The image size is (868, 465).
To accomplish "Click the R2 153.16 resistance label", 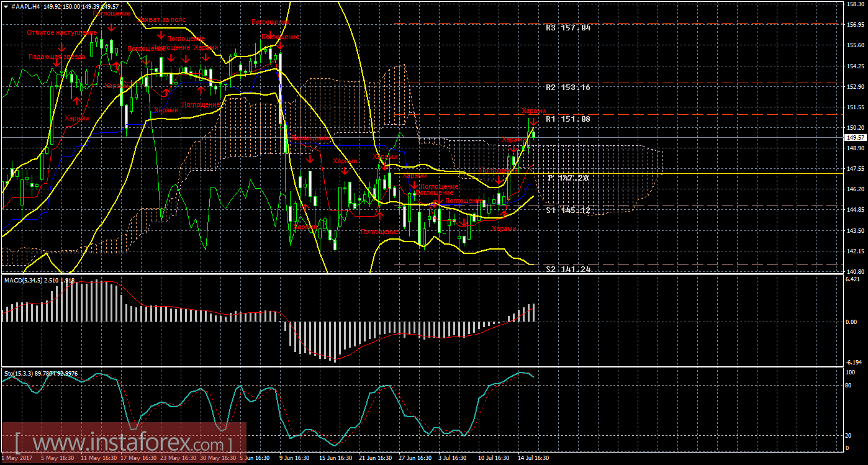I will (x=567, y=88).
